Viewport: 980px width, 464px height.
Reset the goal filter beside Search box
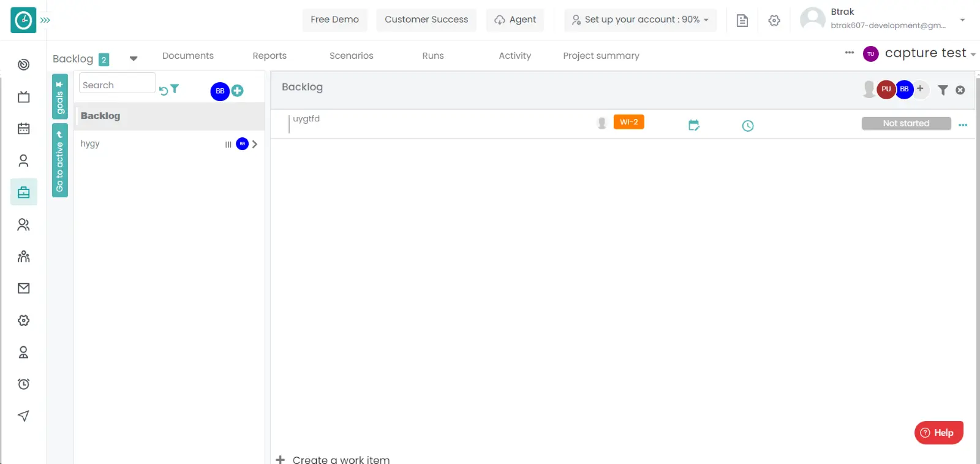point(164,91)
